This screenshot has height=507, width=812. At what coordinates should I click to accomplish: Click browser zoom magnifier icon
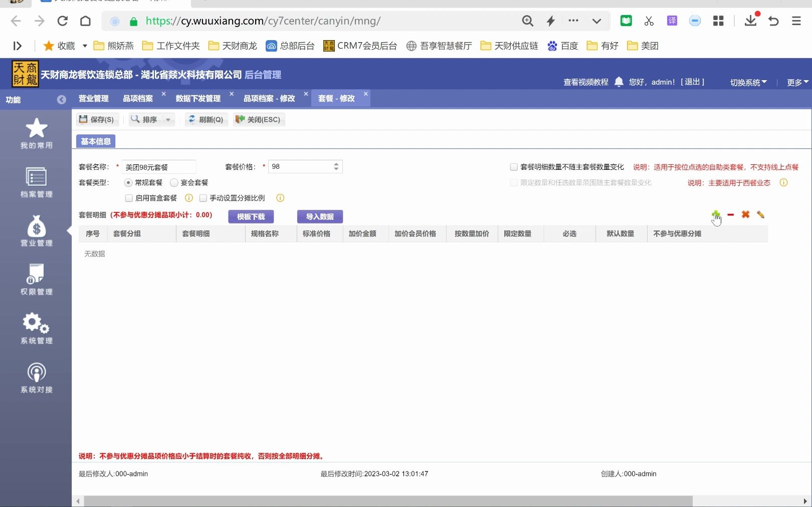point(528,21)
